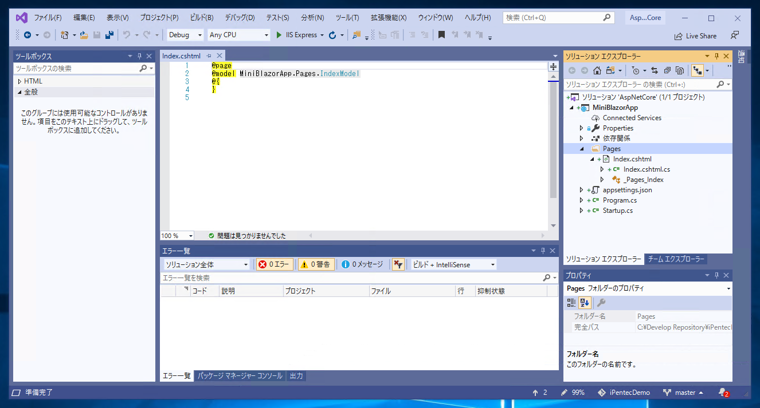Toggle auto-hide pin on Solution Explorer panel
This screenshot has width=760, height=408.
pyautogui.click(x=716, y=56)
